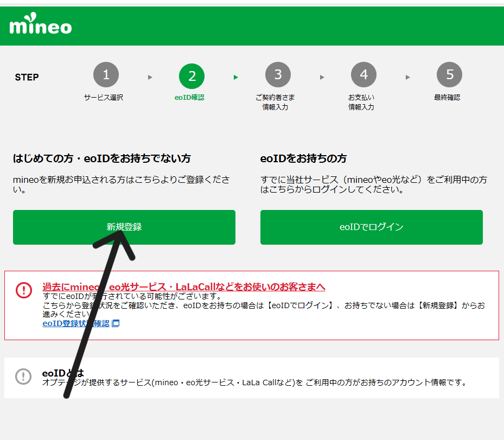The width and height of the screenshot is (504, 440).
Task: Click the gray arrow between steps 4 and 5
Action: (x=408, y=77)
